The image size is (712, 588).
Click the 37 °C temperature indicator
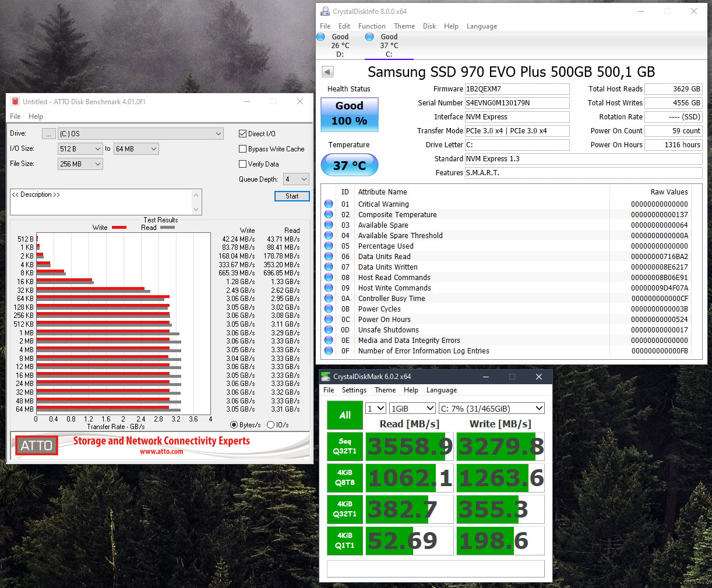point(350,165)
